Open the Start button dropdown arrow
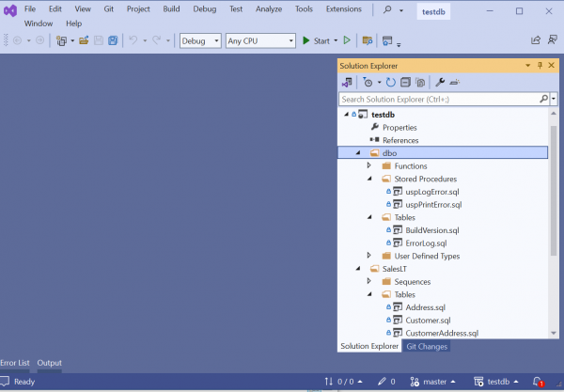Image resolution: width=564 pixels, height=392 pixels. point(336,40)
